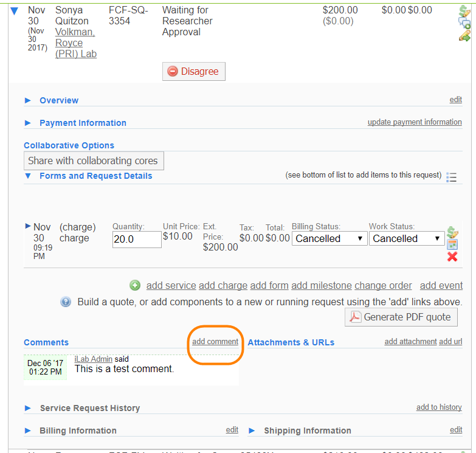Click the dollar-pencil icon in the charge row

click(452, 232)
